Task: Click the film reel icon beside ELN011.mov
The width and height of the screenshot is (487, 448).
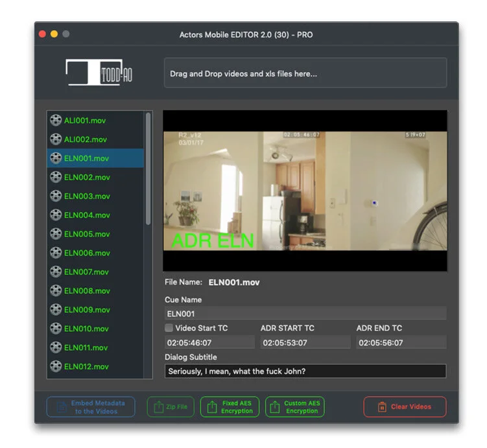Action: (56, 348)
